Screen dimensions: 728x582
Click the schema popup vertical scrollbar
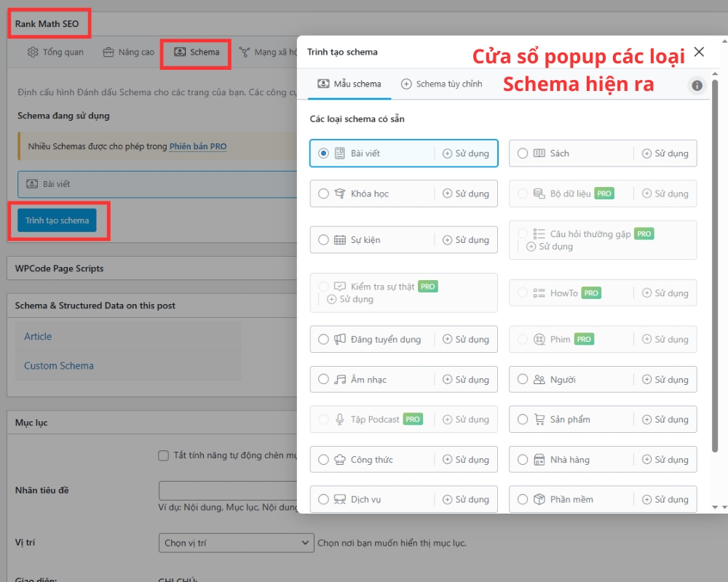point(715,265)
